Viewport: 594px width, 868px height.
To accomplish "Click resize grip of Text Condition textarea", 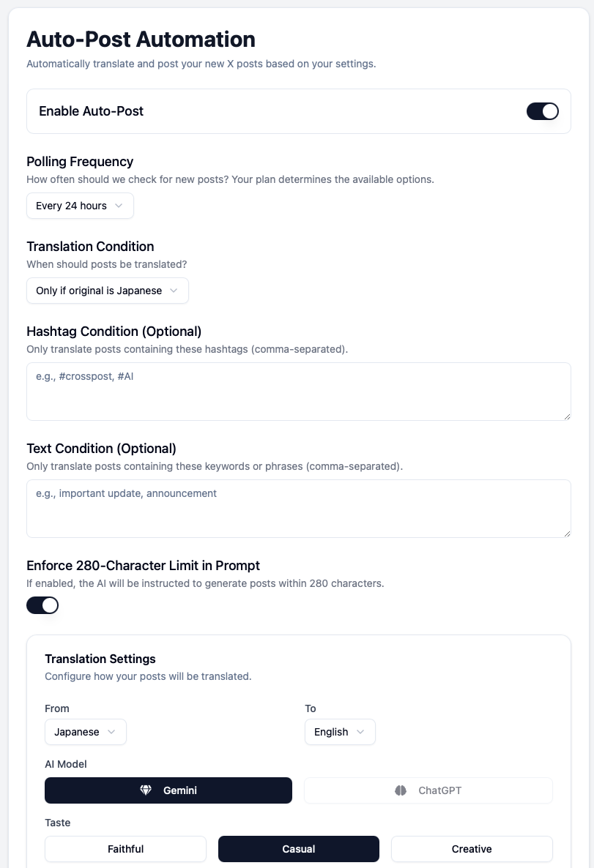I will point(566,533).
